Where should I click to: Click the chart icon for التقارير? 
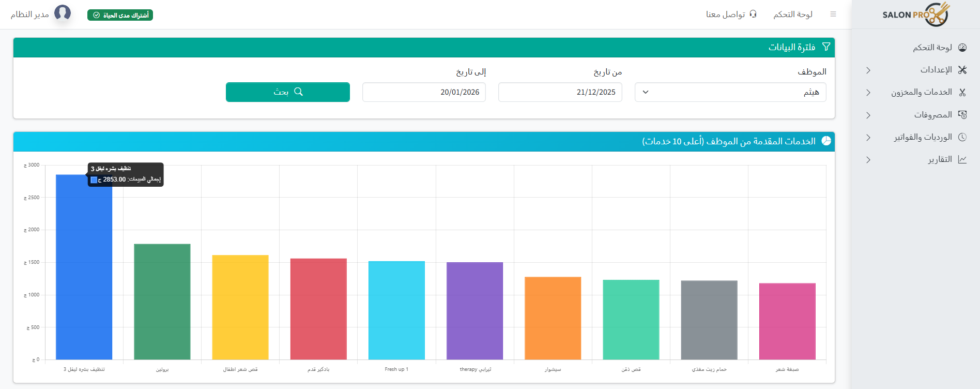pos(962,159)
